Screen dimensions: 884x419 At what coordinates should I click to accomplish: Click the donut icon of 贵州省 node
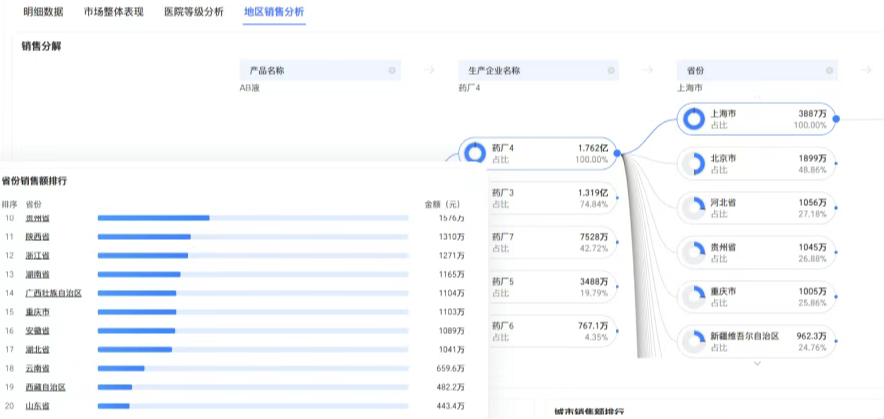(694, 252)
